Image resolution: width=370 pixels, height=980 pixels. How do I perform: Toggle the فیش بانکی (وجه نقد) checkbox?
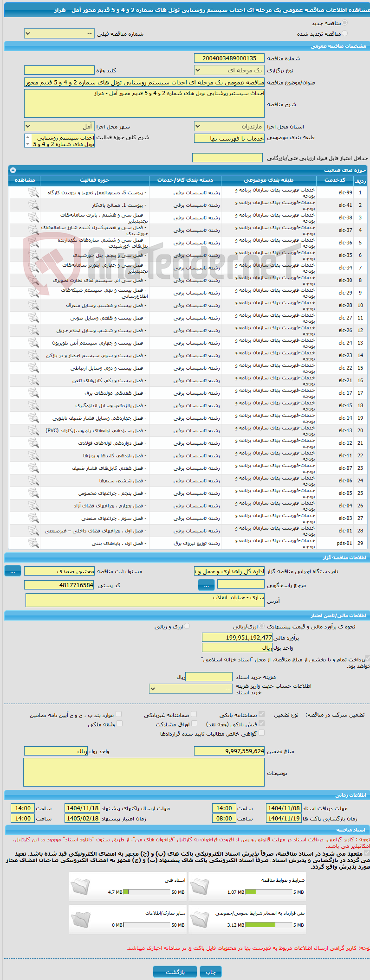[262, 724]
